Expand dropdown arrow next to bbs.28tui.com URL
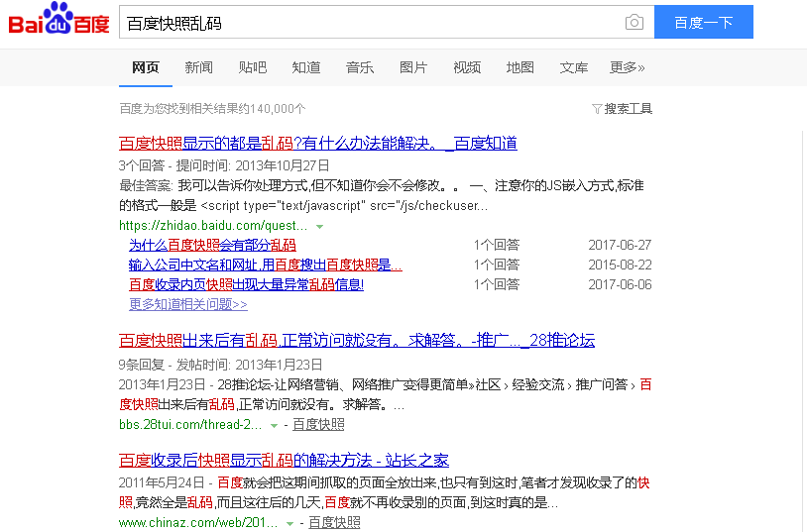 (275, 426)
